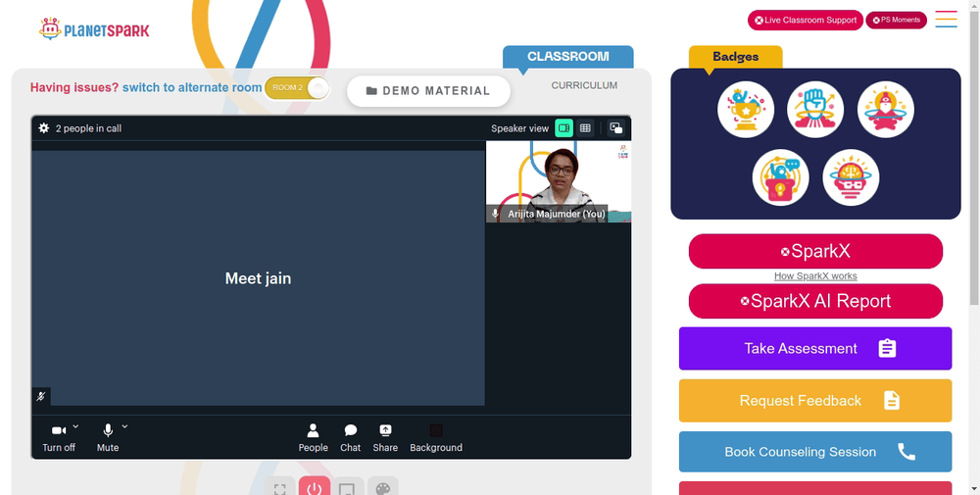This screenshot has width=980, height=495.
Task: Click Live Classroom Support button
Action: click(x=805, y=20)
